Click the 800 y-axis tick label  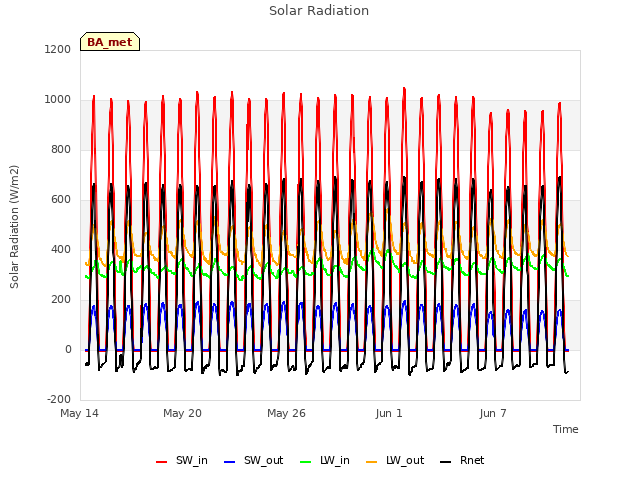pyautogui.click(x=61, y=149)
